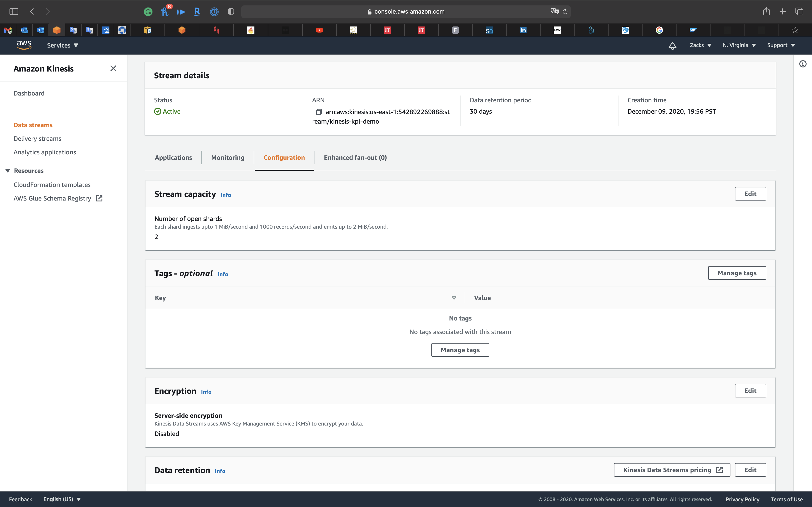Click Edit in Stream capacity section

coord(750,194)
